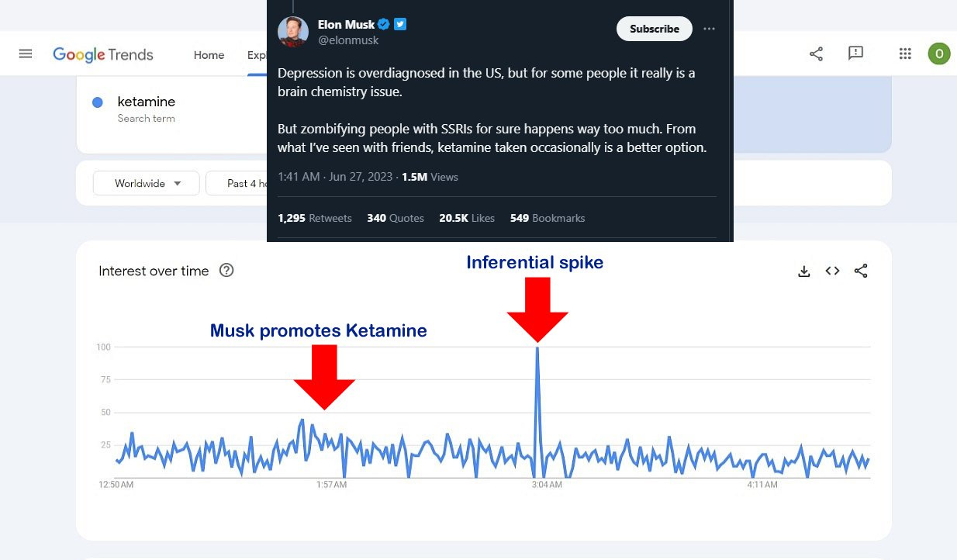This screenshot has width=957, height=560.
Task: Download the interest over time chart data
Action: pos(804,271)
